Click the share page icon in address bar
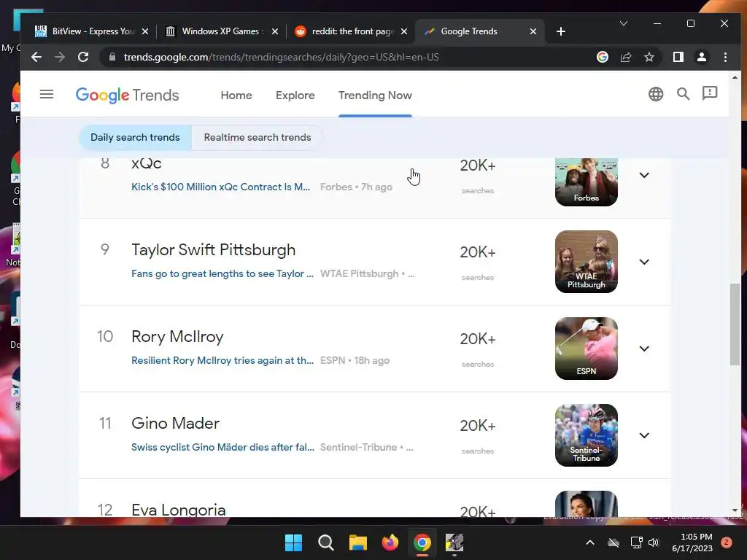The width and height of the screenshot is (747, 560). click(625, 57)
